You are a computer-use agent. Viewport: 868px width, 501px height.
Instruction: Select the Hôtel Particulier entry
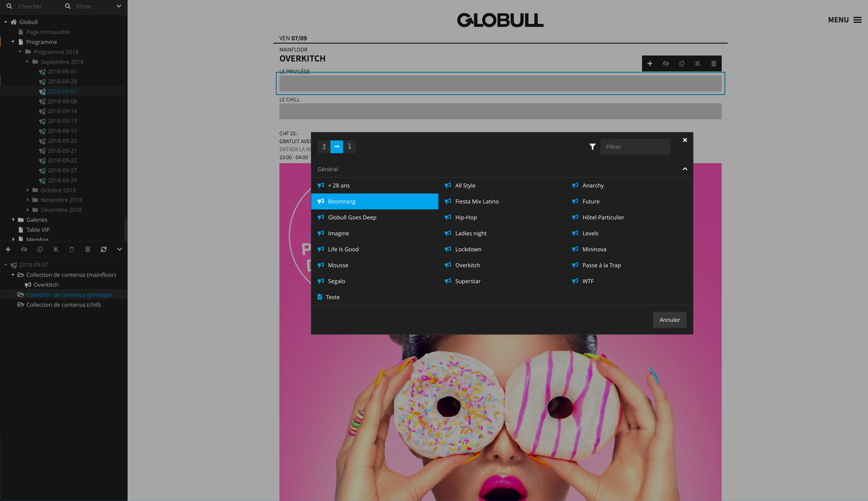pos(629,217)
